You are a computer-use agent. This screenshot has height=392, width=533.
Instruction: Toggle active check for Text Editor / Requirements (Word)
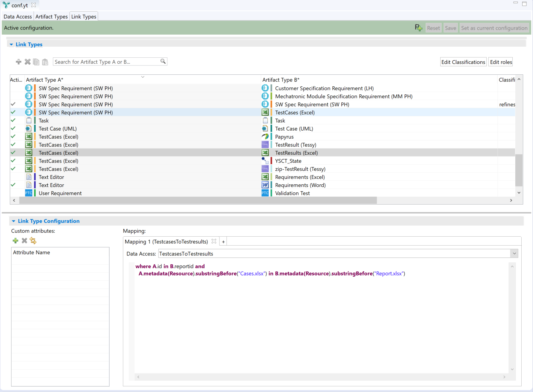13,185
